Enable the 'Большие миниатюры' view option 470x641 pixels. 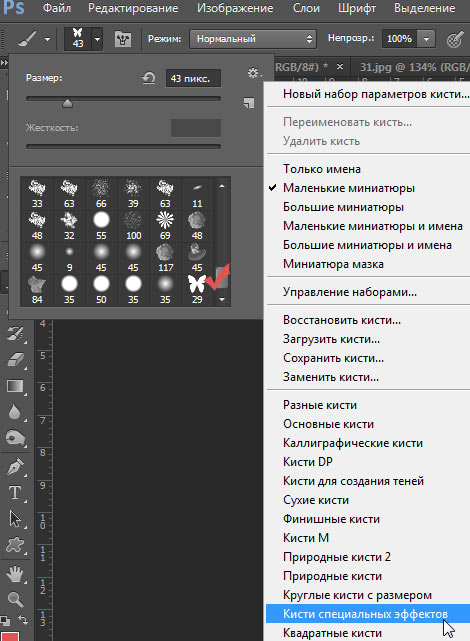point(343,207)
